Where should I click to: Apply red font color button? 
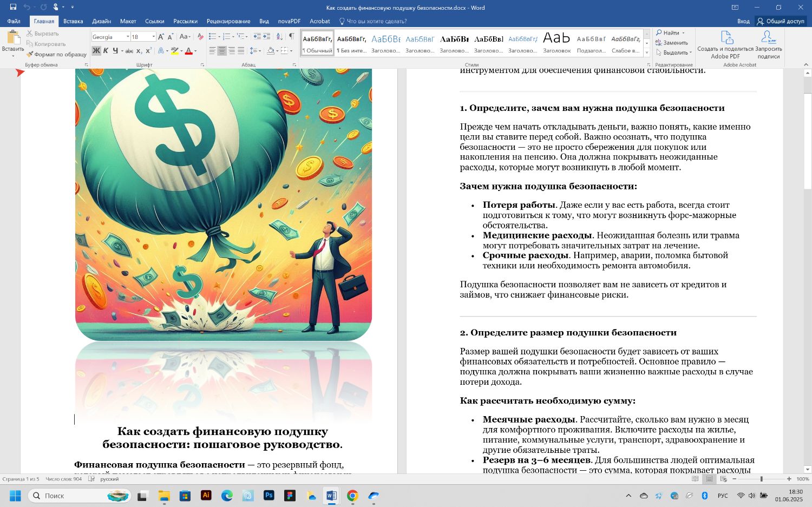point(188,51)
